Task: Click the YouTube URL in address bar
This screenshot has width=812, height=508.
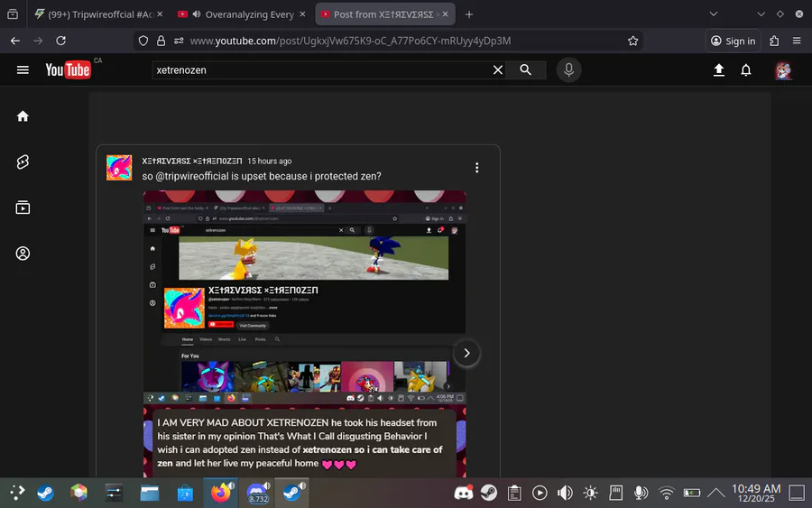Action: (350, 41)
